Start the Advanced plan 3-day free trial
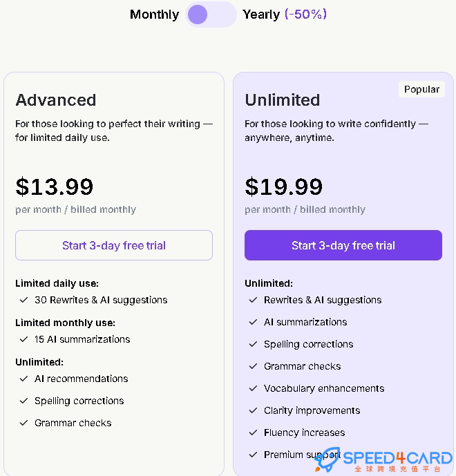Viewport: 456px width, 476px height. point(114,245)
